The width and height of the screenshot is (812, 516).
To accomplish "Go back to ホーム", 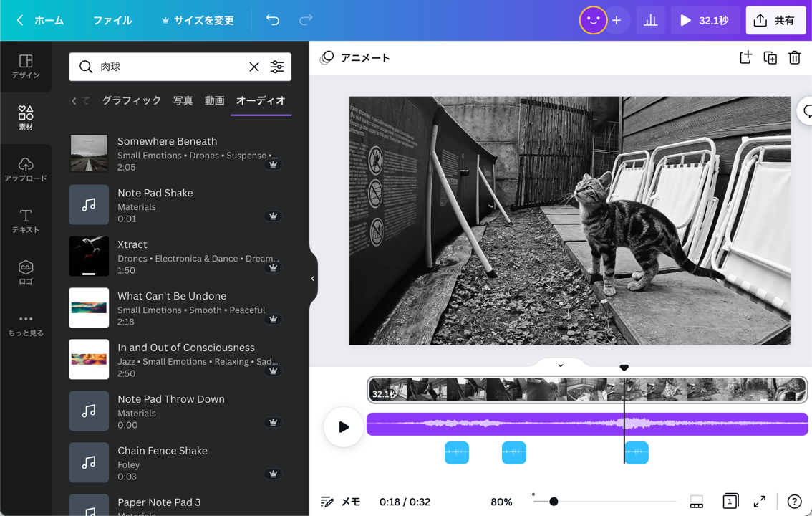I will (x=40, y=20).
